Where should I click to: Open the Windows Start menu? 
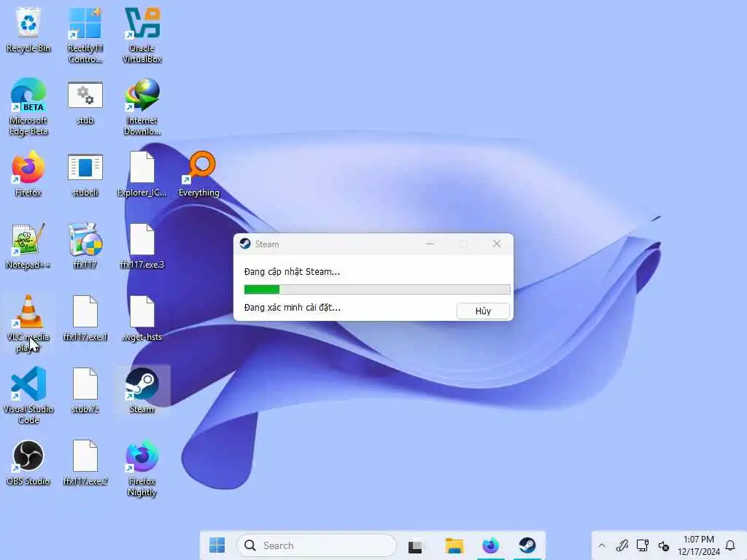(217, 545)
